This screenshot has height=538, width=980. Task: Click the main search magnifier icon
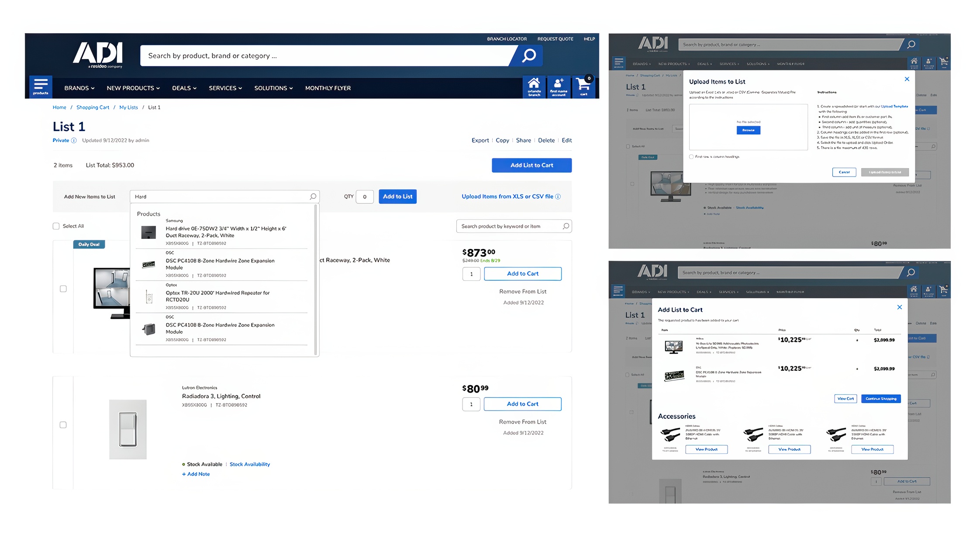529,56
